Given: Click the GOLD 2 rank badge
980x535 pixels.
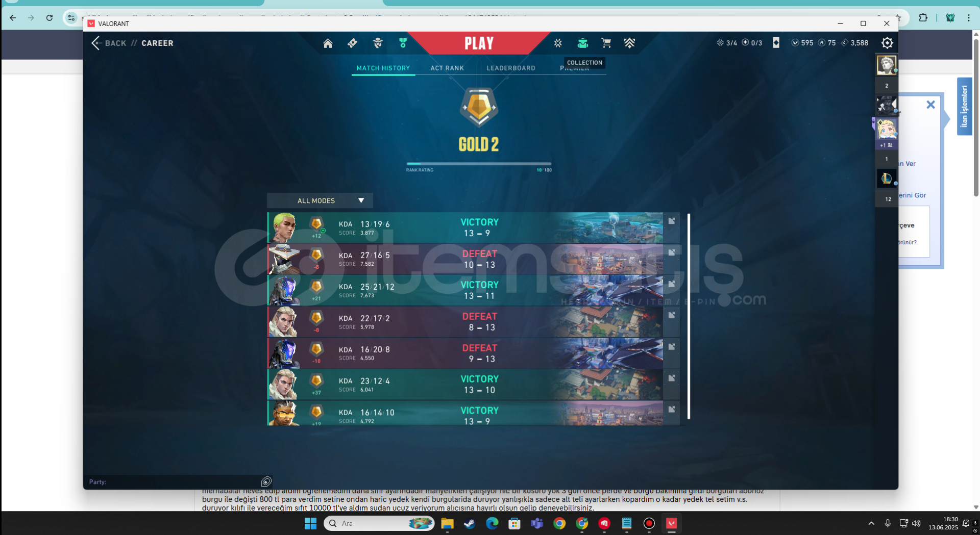Looking at the screenshot, I should [x=479, y=107].
